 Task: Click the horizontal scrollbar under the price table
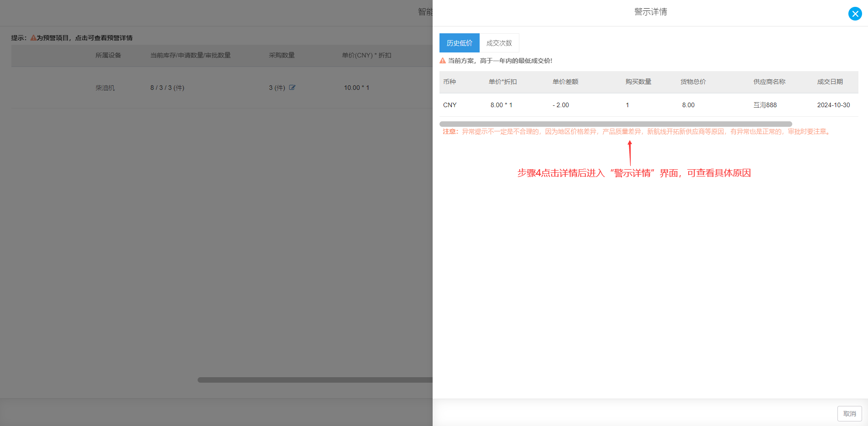point(616,124)
